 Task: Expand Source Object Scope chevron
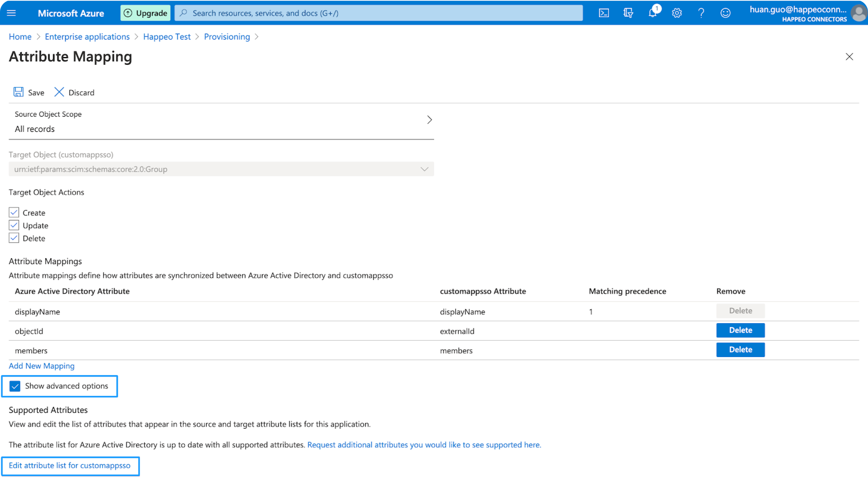coord(429,120)
